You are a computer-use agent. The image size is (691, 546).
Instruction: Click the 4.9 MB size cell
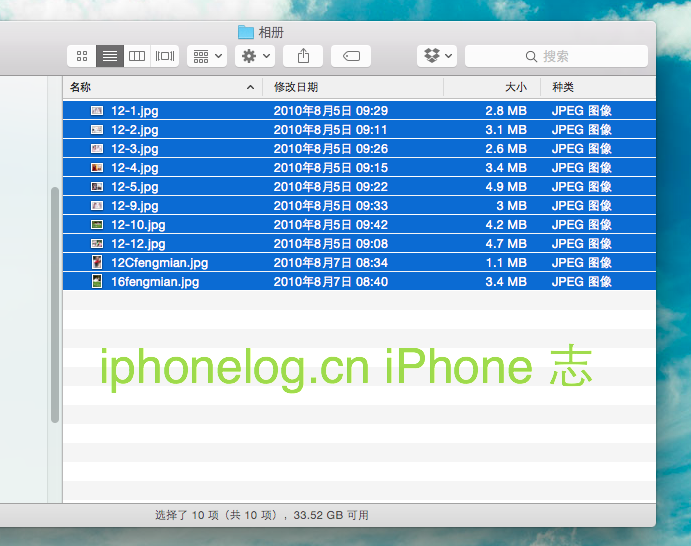tap(506, 186)
